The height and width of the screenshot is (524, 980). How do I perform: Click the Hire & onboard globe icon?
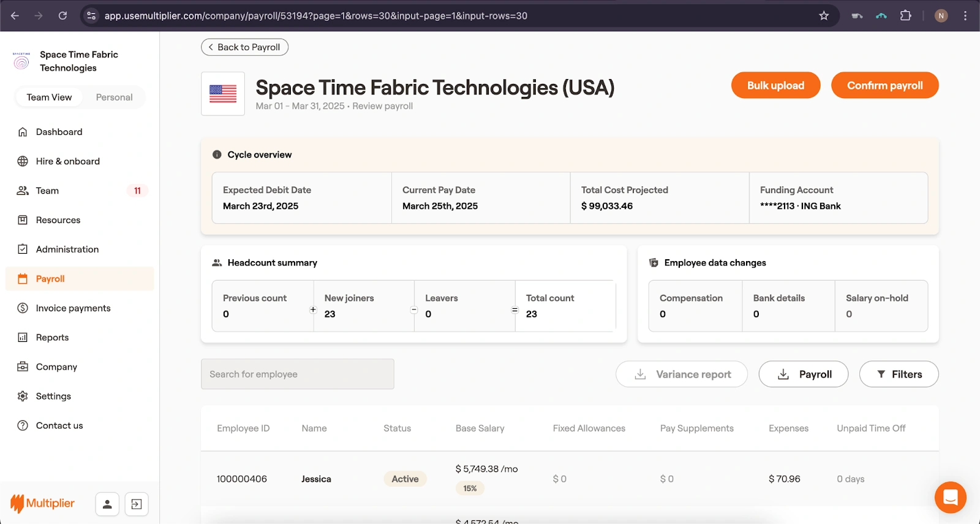(23, 161)
